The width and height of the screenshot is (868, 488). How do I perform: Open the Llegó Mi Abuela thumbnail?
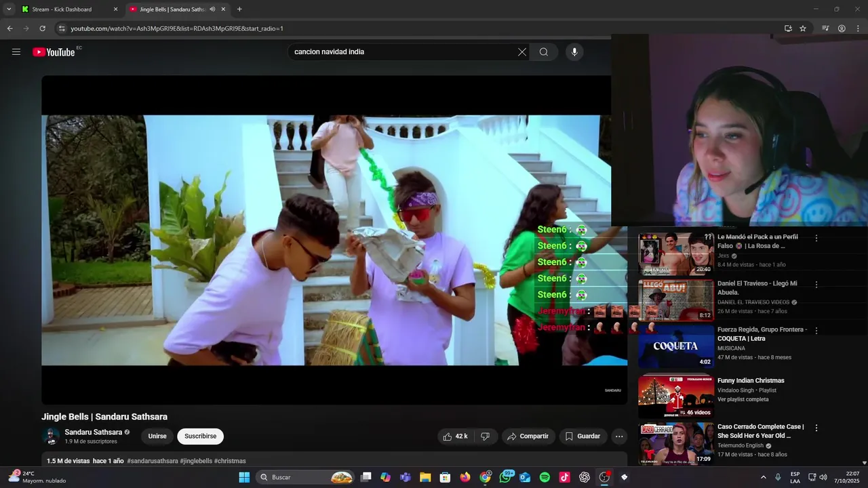pyautogui.click(x=676, y=300)
